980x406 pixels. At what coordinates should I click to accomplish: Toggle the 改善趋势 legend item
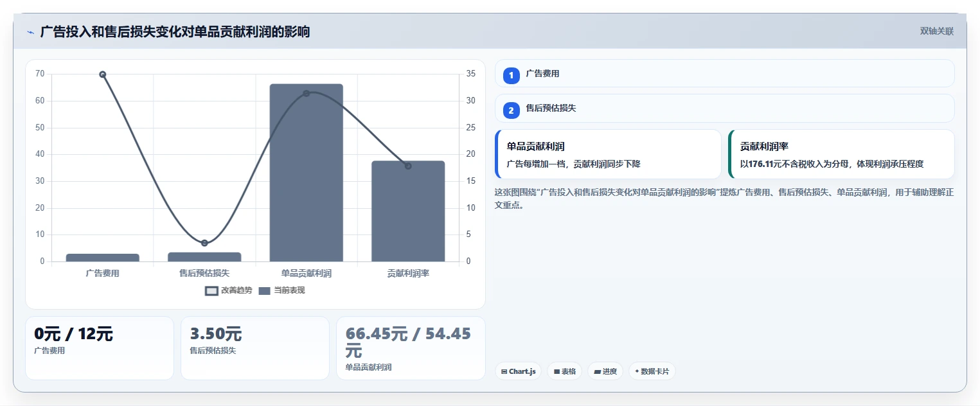[229, 290]
